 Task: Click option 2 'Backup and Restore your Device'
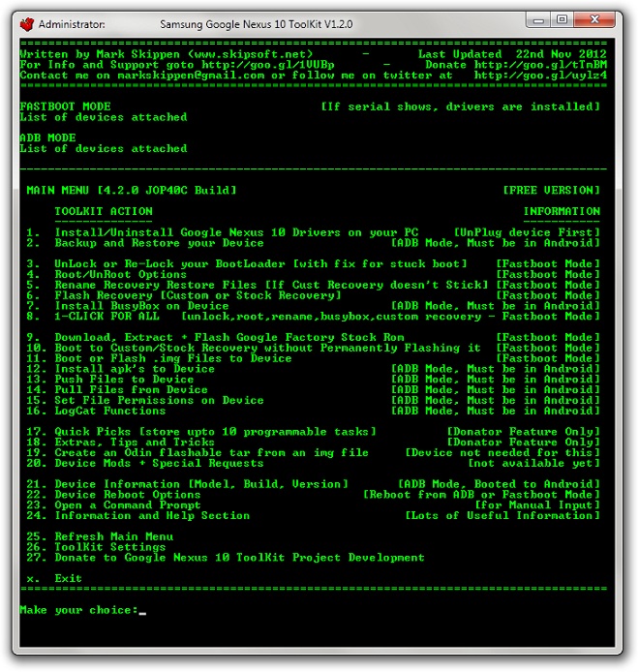pyautogui.click(x=145, y=243)
